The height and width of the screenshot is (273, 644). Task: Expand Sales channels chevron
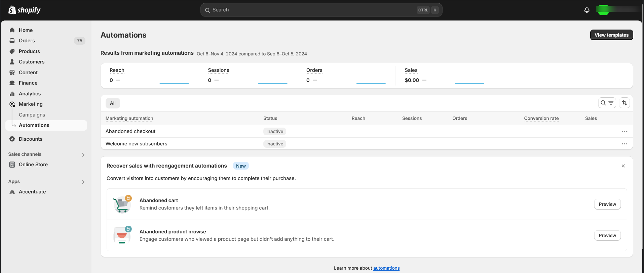pyautogui.click(x=83, y=154)
